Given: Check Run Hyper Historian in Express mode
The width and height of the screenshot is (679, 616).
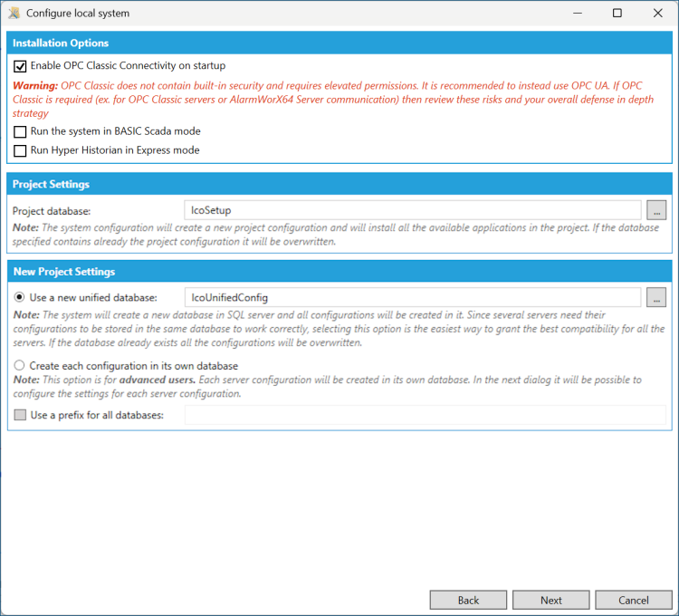Looking at the screenshot, I should coord(20,150).
